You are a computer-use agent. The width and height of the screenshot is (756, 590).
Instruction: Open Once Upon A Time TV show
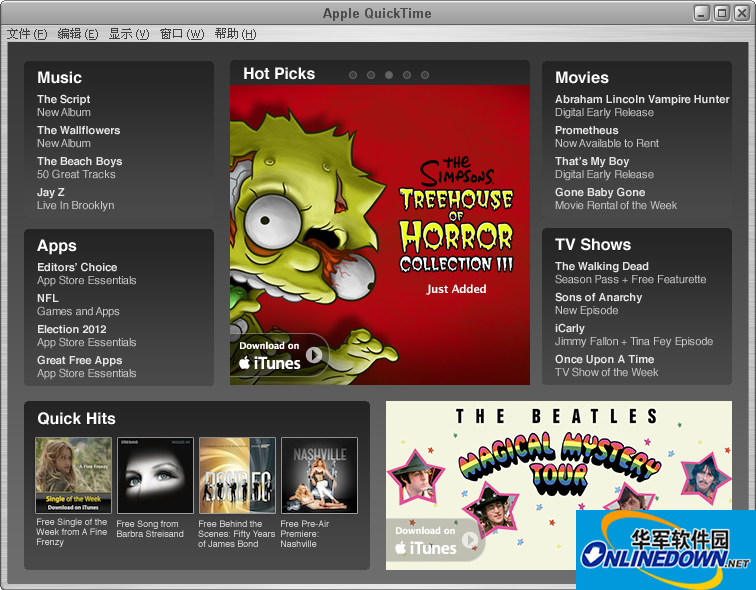click(x=607, y=365)
